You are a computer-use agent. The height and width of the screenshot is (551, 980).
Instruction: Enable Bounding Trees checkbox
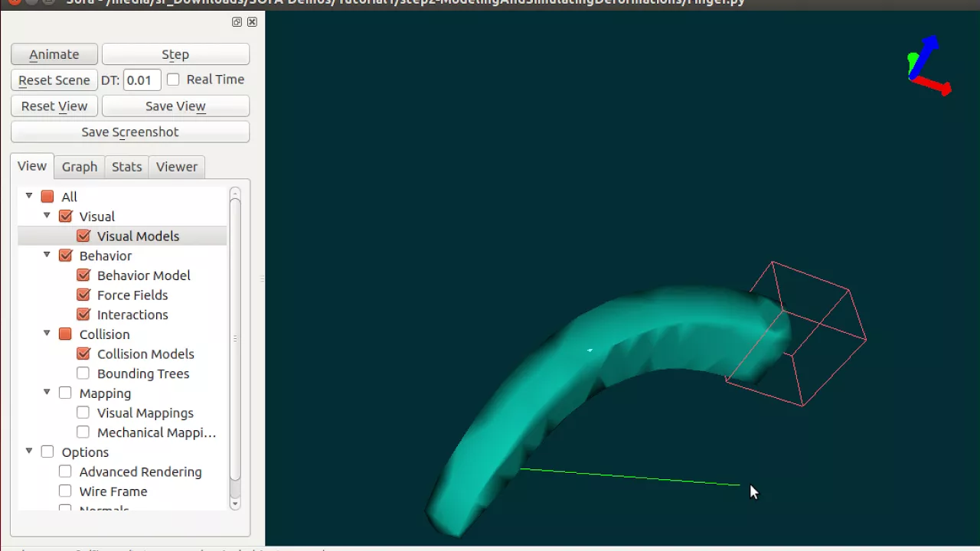click(83, 373)
